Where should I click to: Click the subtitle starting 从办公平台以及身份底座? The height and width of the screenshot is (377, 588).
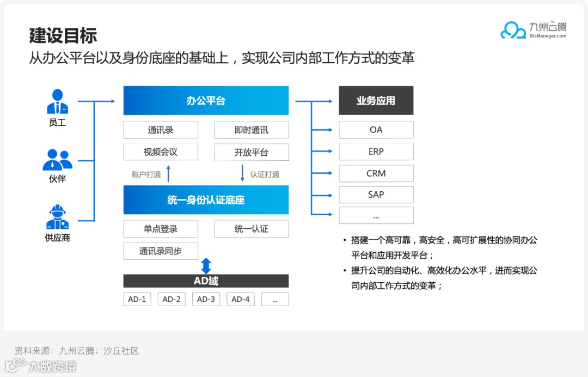222,58
